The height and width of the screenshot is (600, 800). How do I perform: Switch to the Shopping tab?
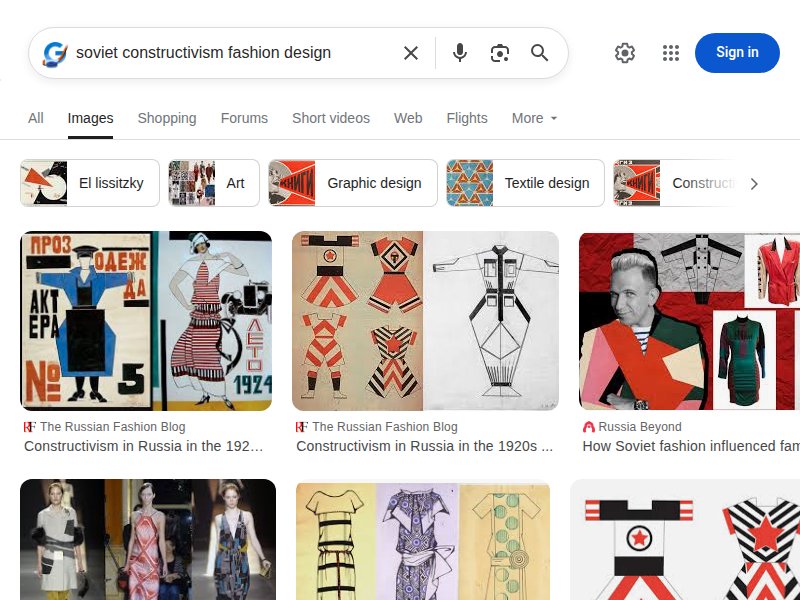pyautogui.click(x=167, y=118)
